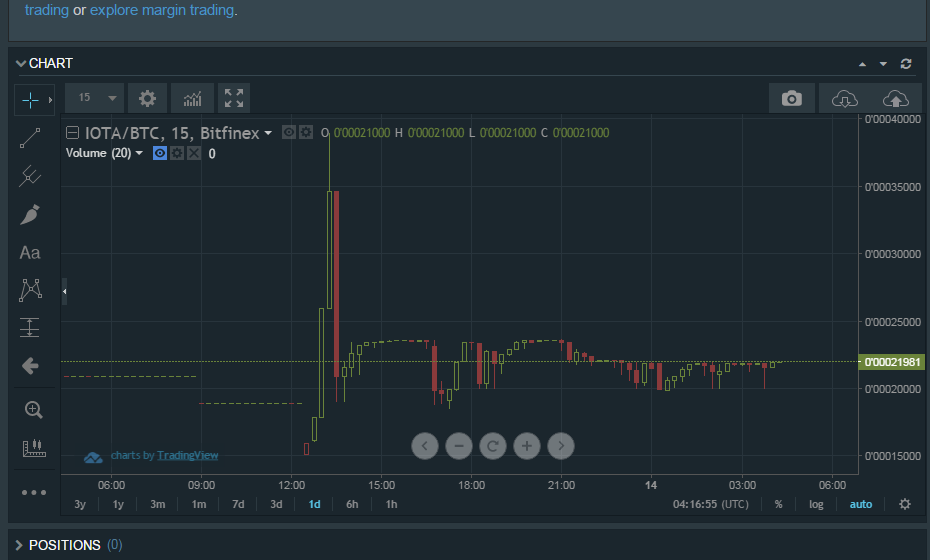This screenshot has width=930, height=560.
Task: Select the Aa text annotation tool
Action: [30, 253]
